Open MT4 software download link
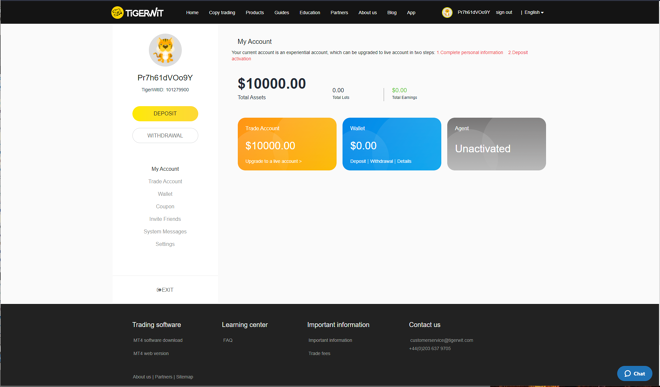The width and height of the screenshot is (660, 387). (158, 340)
